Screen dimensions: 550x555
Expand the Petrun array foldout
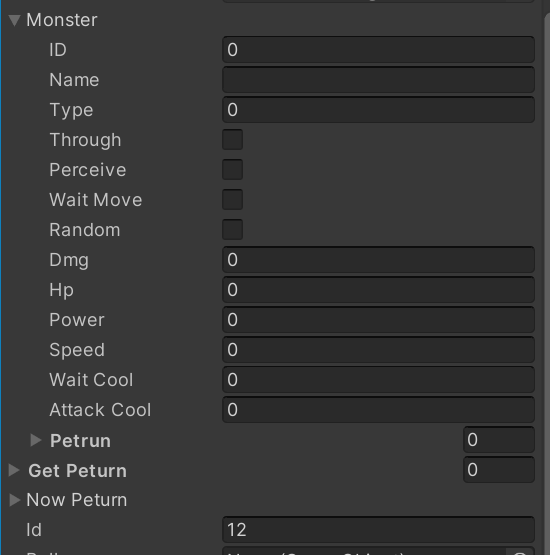(36, 440)
